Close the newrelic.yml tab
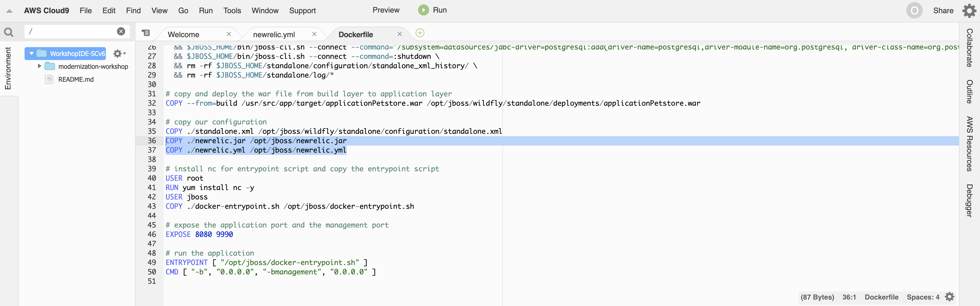980x306 pixels. click(314, 34)
